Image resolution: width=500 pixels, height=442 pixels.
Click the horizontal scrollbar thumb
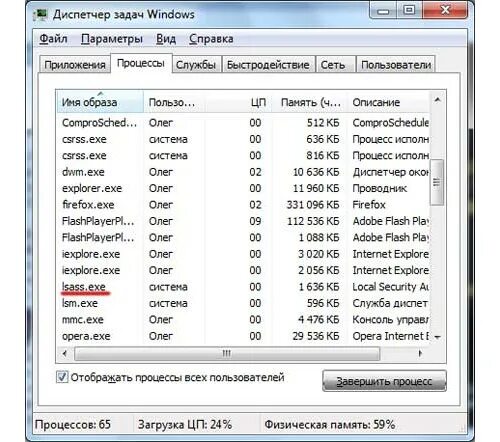[x=227, y=353]
